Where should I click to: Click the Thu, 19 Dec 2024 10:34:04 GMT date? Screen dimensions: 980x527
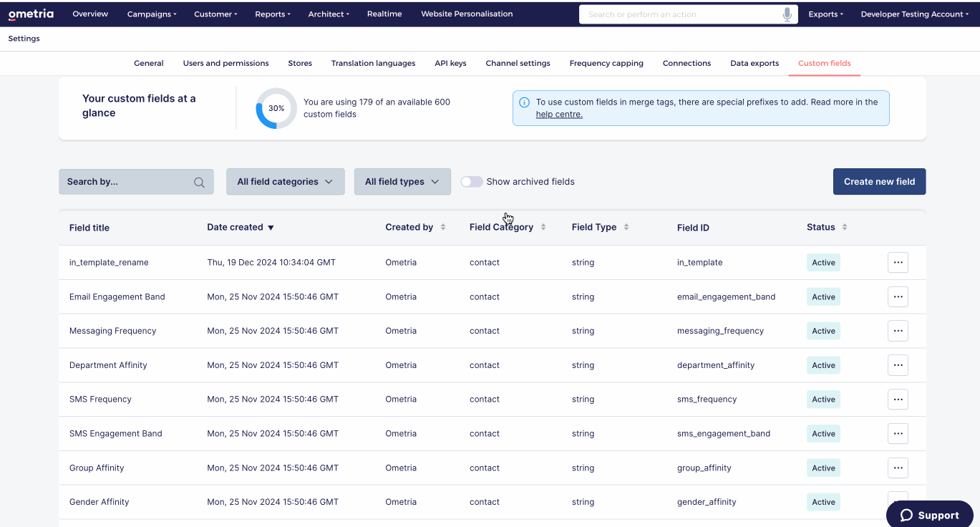[x=271, y=263]
